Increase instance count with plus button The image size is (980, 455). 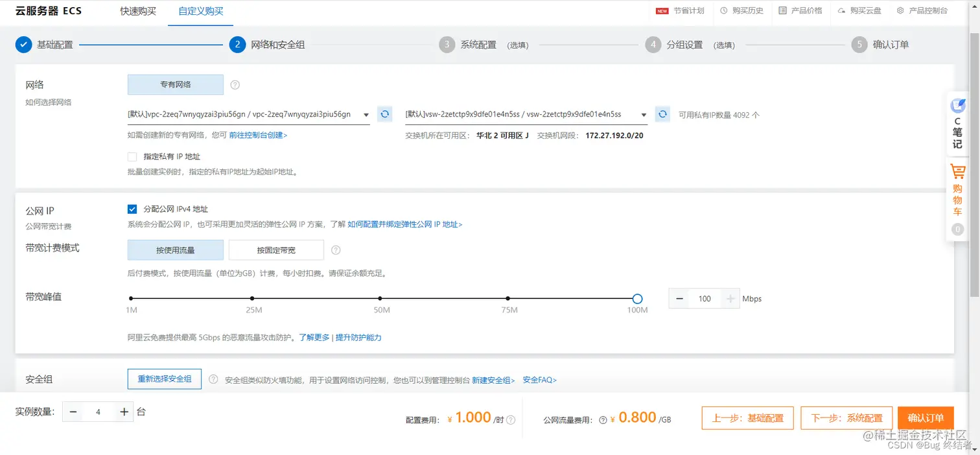tap(124, 412)
